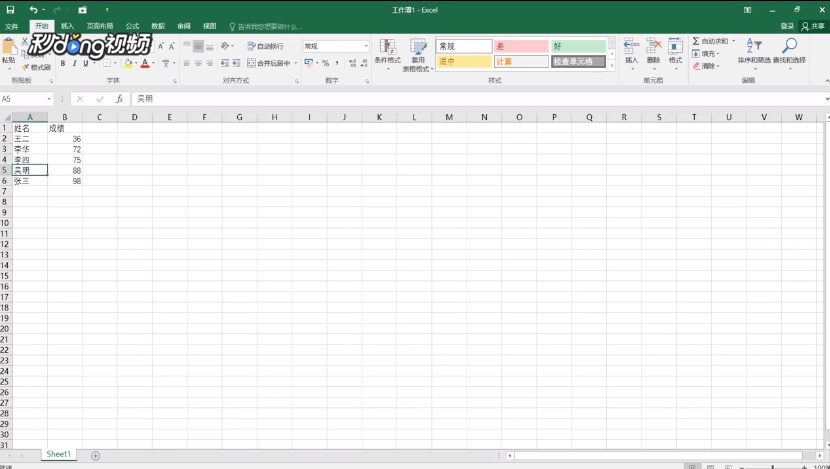Apply the Good (好) cell style
The height and width of the screenshot is (469, 830).
click(x=578, y=47)
